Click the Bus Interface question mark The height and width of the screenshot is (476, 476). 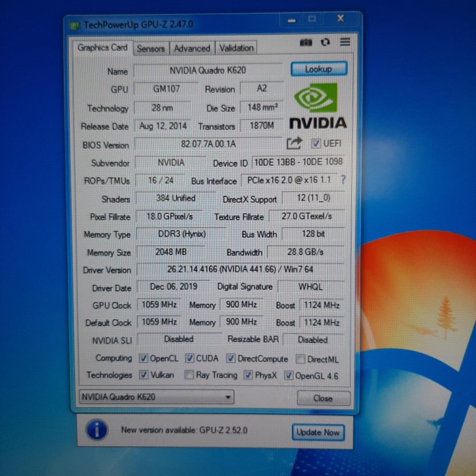tap(343, 180)
